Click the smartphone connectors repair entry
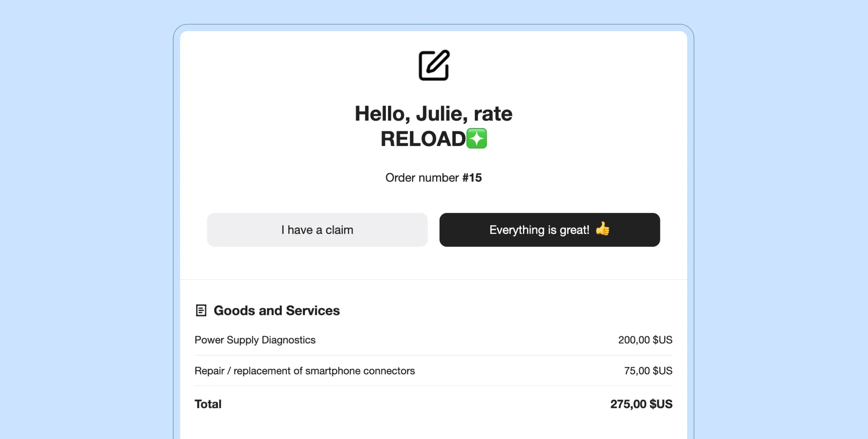Screen dimensions: 868x439 (305, 371)
